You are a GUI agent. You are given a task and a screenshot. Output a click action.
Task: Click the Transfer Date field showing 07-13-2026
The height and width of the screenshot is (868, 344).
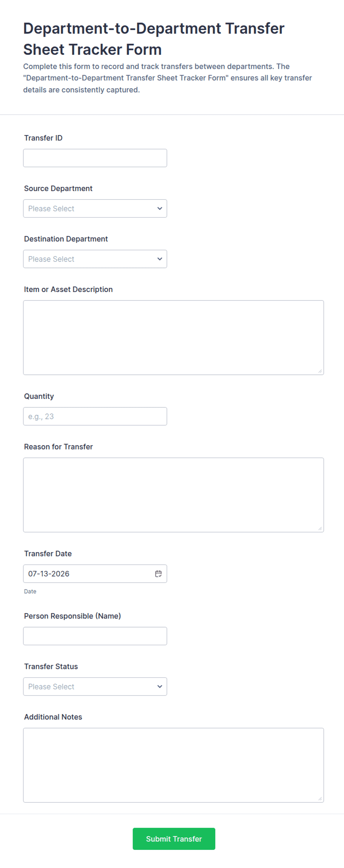95,573
